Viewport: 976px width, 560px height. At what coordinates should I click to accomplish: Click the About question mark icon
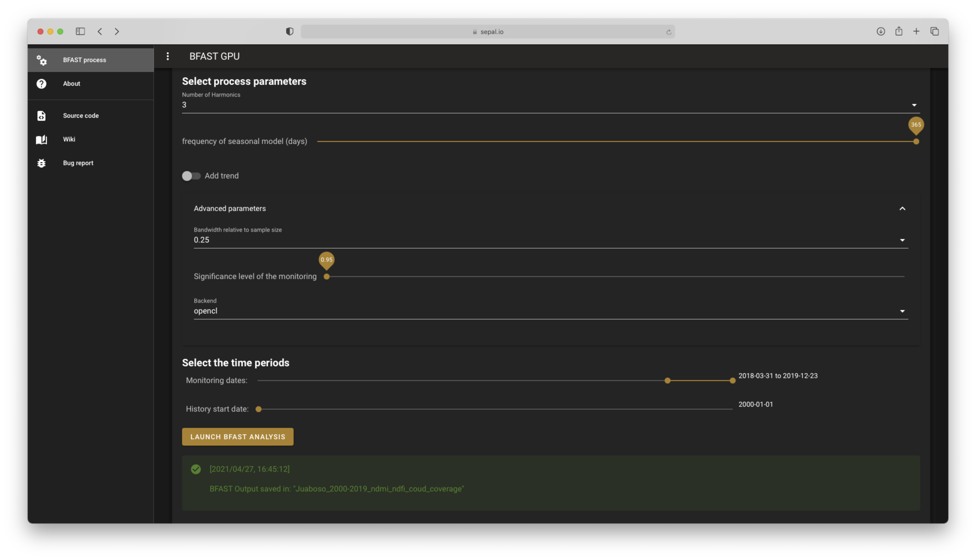(41, 84)
